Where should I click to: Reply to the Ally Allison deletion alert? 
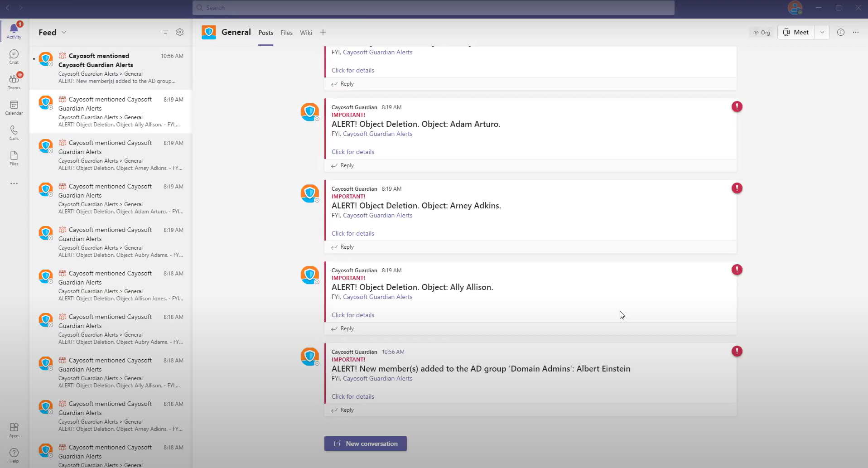pos(347,328)
